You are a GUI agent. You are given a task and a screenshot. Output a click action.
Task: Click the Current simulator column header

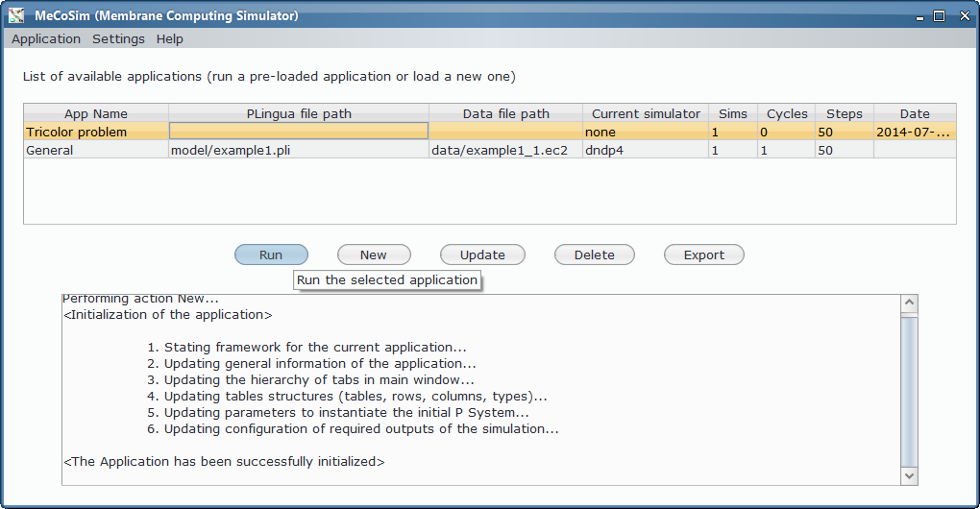pyautogui.click(x=646, y=113)
